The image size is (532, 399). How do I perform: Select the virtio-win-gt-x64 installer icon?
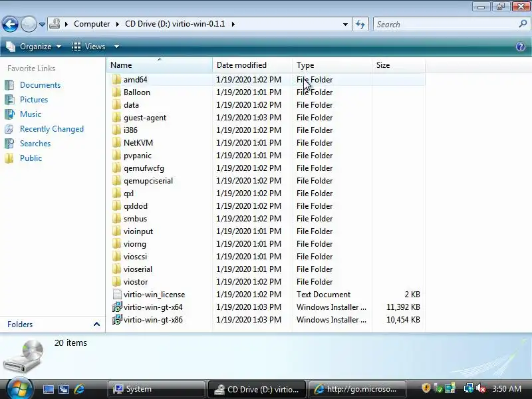click(117, 307)
